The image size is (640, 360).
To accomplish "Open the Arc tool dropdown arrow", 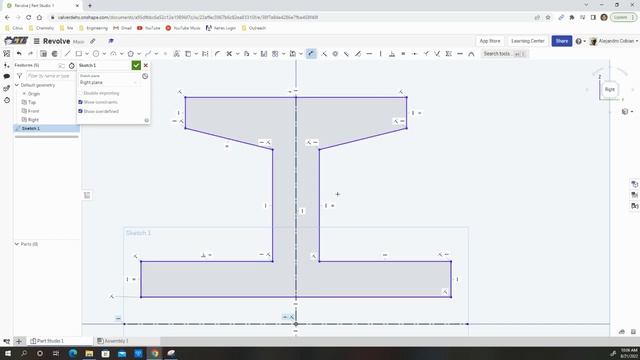I will tap(122, 54).
